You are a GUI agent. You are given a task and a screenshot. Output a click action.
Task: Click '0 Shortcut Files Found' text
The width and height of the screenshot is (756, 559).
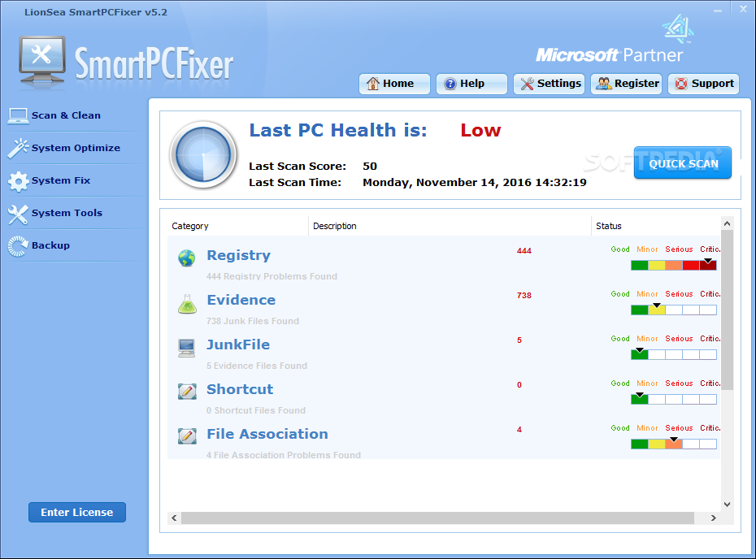point(256,410)
